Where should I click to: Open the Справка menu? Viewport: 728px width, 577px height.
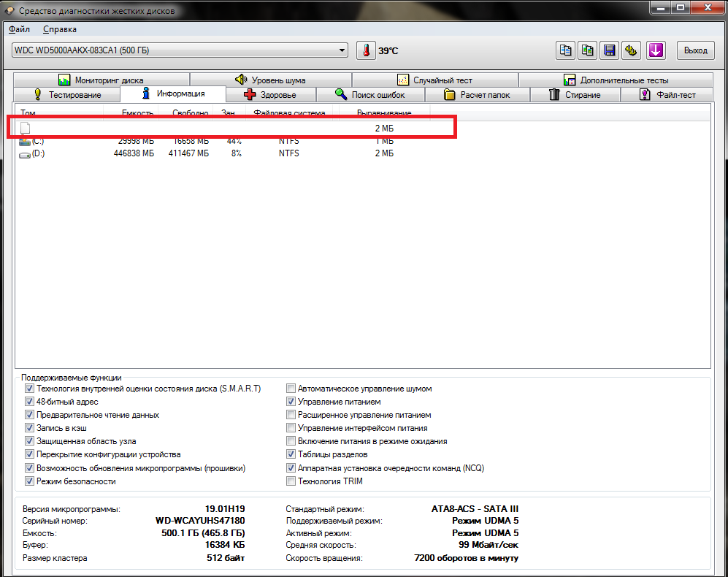60,29
